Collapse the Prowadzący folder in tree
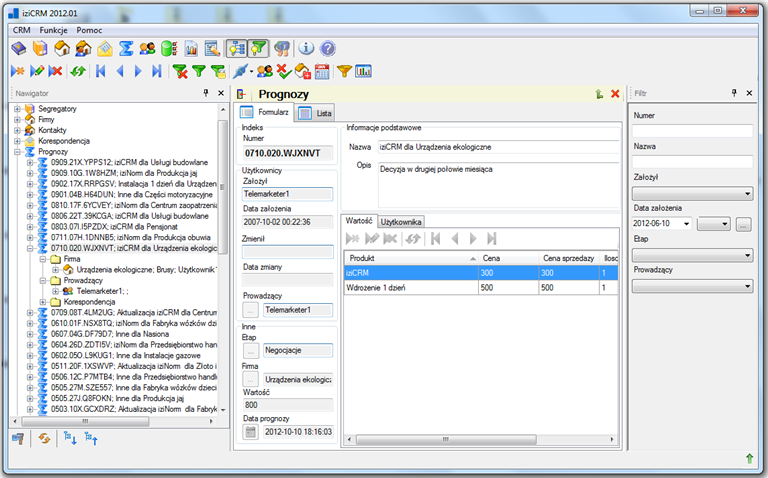 coord(43,281)
